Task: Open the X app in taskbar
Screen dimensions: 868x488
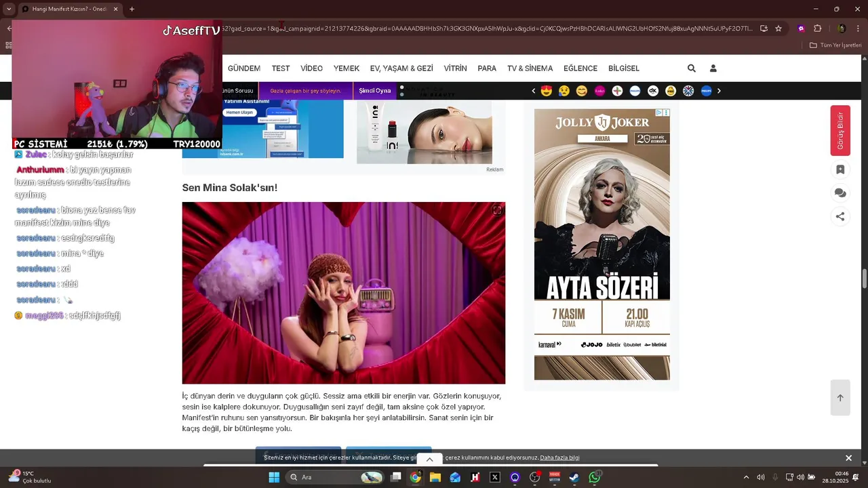Action: [x=495, y=477]
